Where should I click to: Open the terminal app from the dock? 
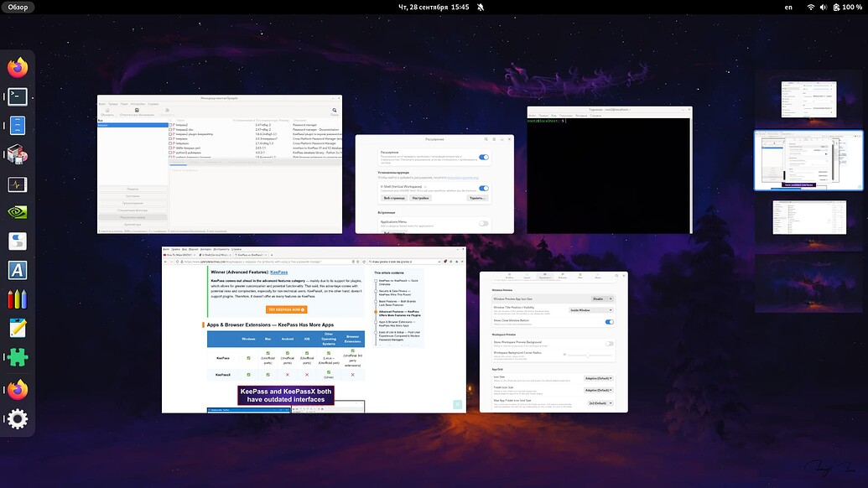point(17,96)
